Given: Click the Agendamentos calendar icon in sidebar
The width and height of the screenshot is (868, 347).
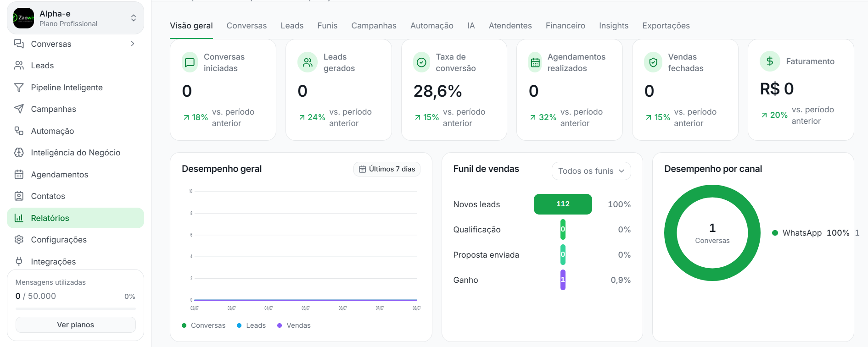Looking at the screenshot, I should [19, 174].
